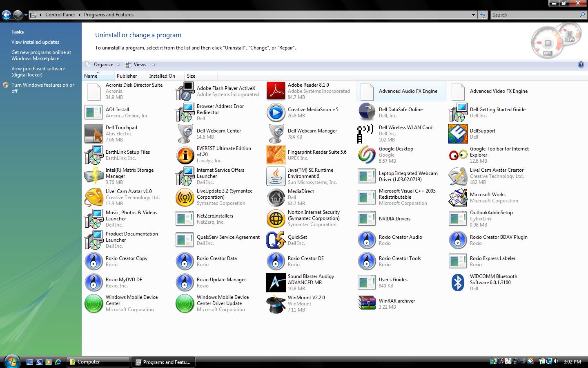Click the WinRAR archiver books icon
588x368 pixels.
tap(367, 304)
